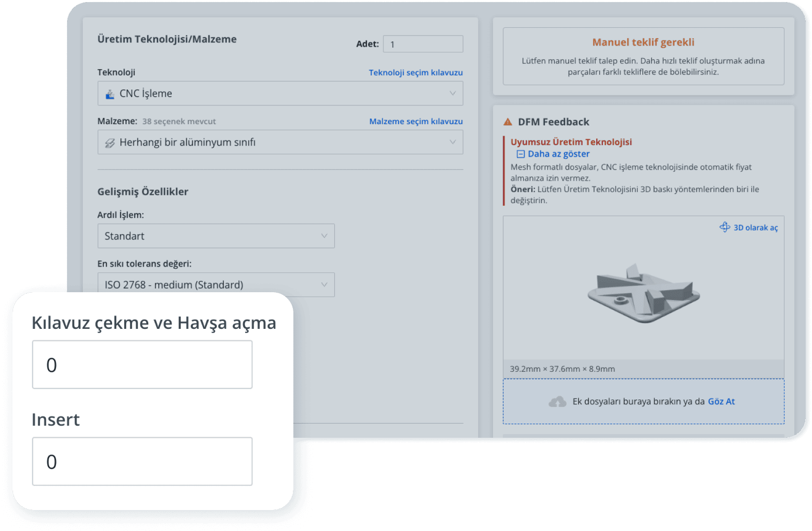The image size is (812, 531).
Task: Collapse details with the Daha az göster minus icon
Action: tap(521, 154)
